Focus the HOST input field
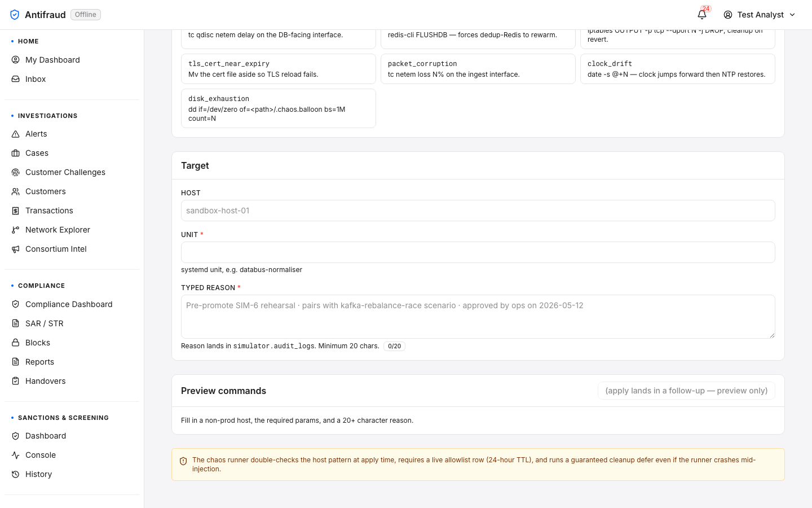Image resolution: width=812 pixels, height=508 pixels. point(478,211)
